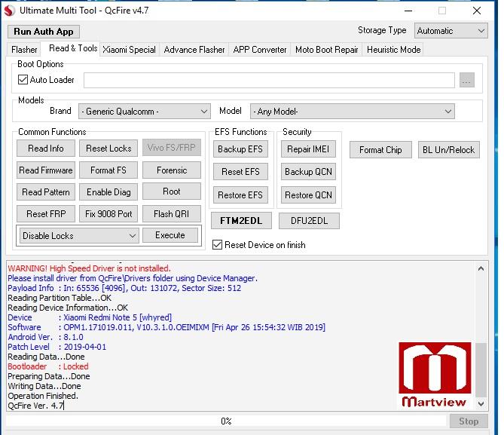
Task: Open the Xiaomi Special tab
Action: pyautogui.click(x=130, y=50)
